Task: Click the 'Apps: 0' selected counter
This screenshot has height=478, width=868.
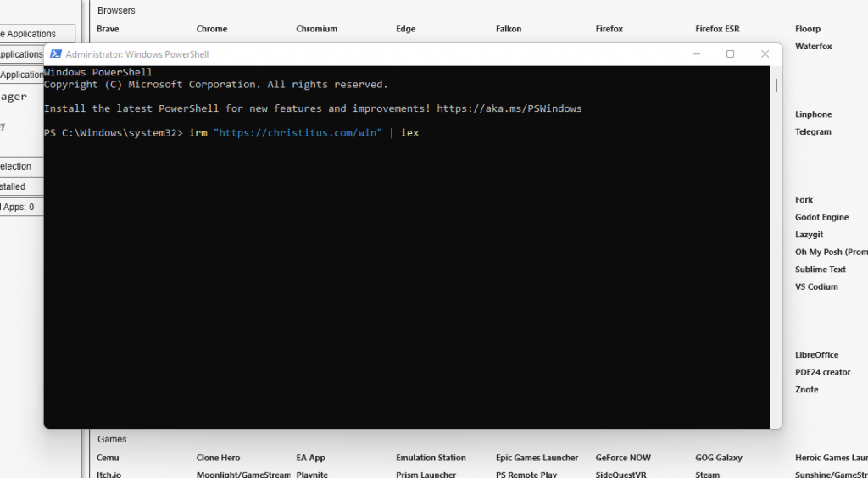Action: coord(21,207)
